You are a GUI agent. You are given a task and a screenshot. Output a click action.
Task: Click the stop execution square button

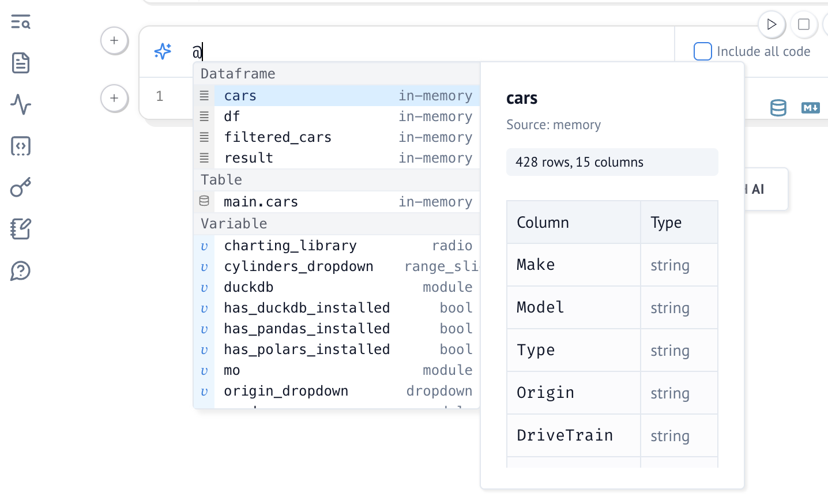tap(803, 24)
